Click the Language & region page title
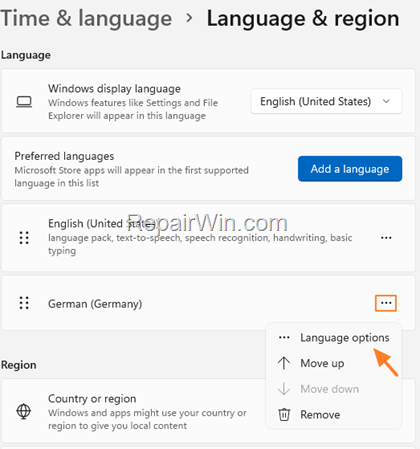420x449 pixels. click(x=303, y=18)
